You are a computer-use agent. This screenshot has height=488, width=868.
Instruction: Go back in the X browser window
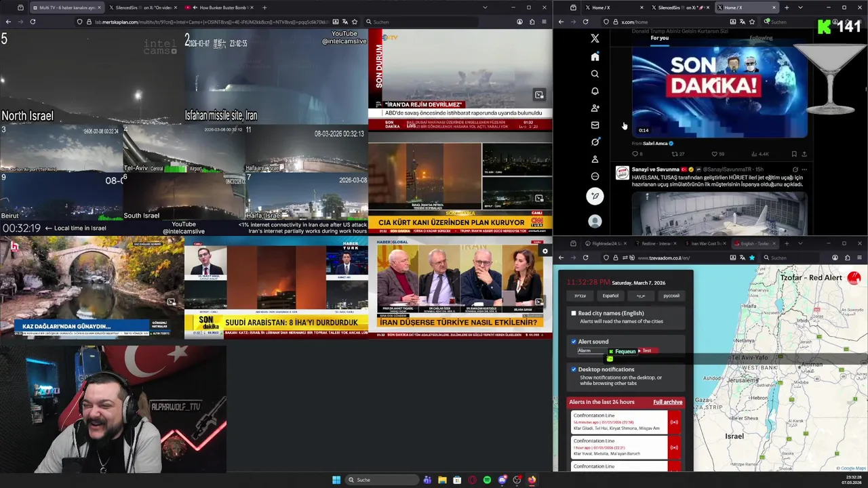click(x=561, y=22)
